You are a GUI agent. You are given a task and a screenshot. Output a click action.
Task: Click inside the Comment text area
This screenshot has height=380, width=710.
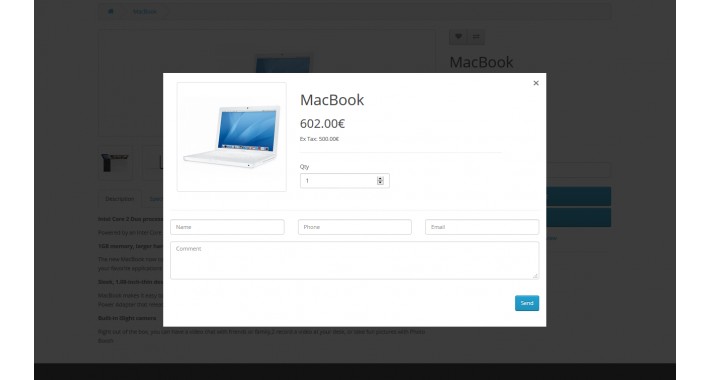[x=355, y=260]
